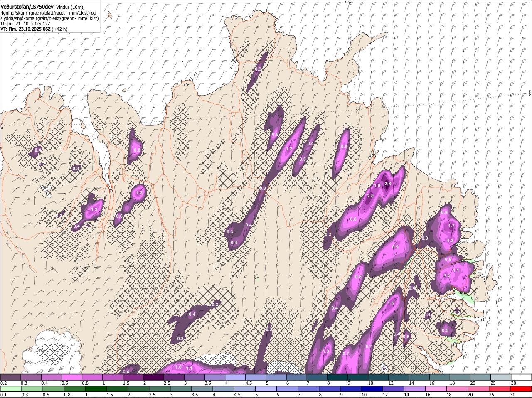The height and width of the screenshot is (398, 532).
Task: Pick upper legend swatch between 2 and 2.5
Action: [153, 377]
